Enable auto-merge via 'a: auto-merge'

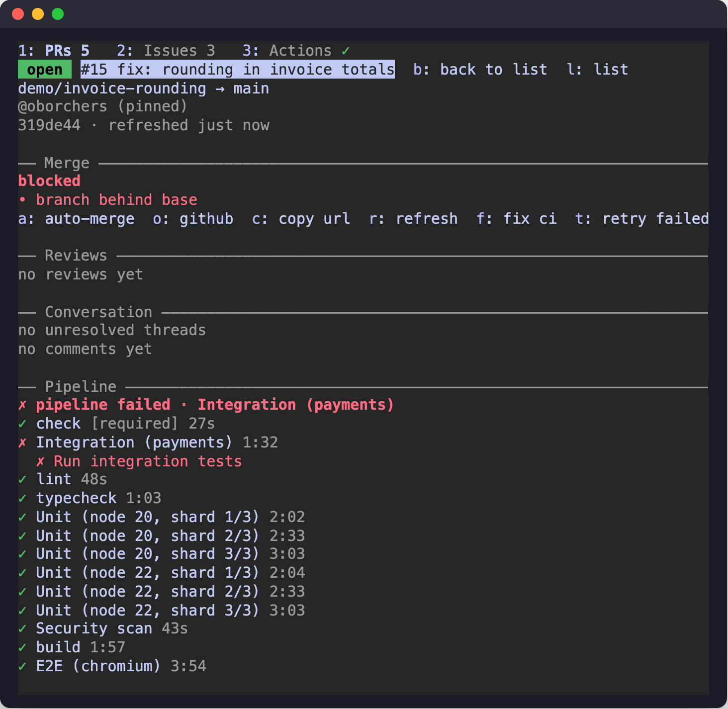coord(76,219)
